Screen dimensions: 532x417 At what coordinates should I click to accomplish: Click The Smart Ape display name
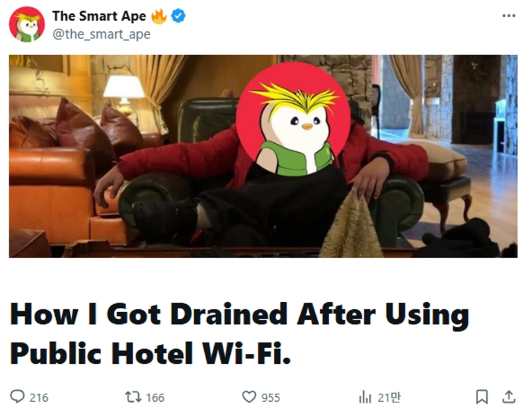click(x=99, y=16)
